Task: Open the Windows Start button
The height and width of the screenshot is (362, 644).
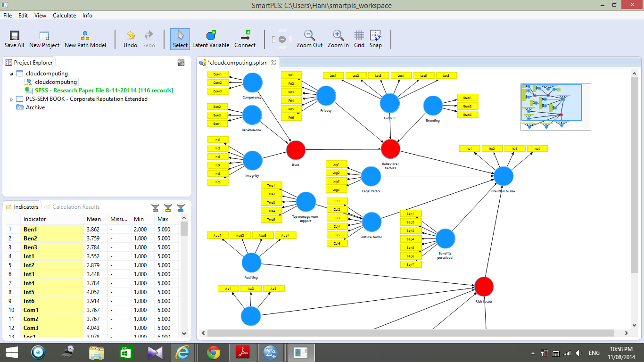Action: (11, 353)
